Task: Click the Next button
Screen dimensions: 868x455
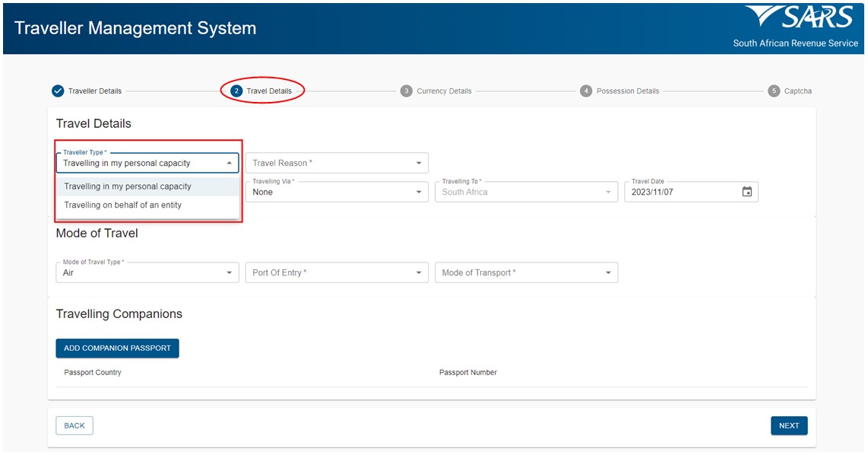Action: pos(789,425)
